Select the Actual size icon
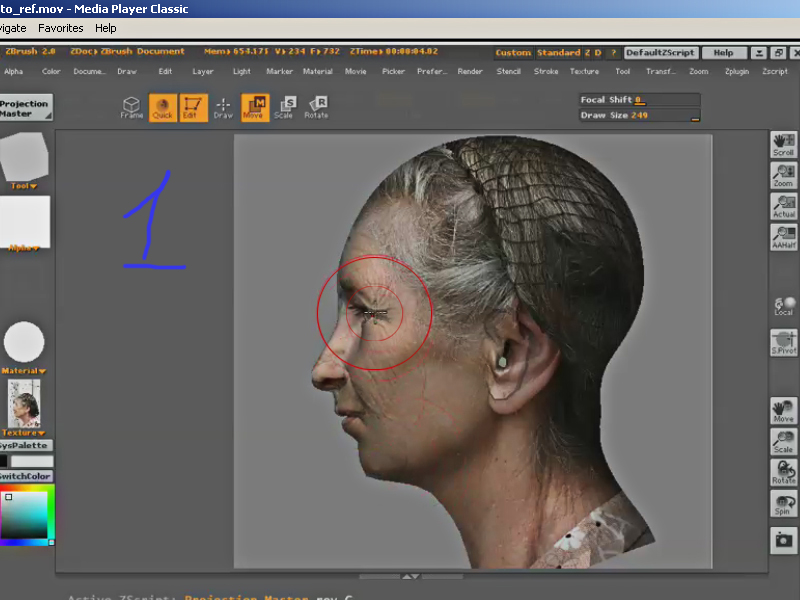Viewport: 800px width, 600px height. coord(783,207)
